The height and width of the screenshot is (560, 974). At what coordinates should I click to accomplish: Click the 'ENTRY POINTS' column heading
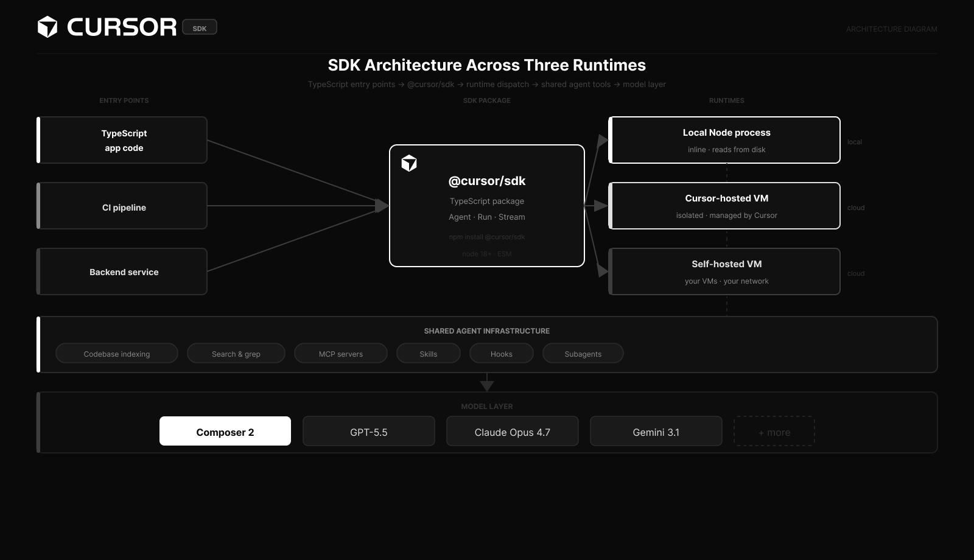click(x=124, y=100)
